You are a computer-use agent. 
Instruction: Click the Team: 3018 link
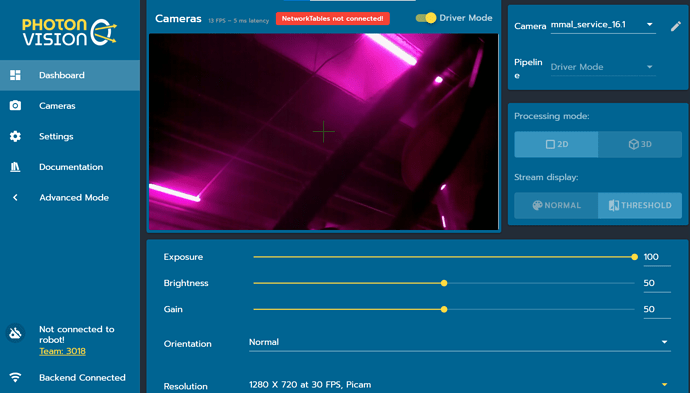[62, 351]
